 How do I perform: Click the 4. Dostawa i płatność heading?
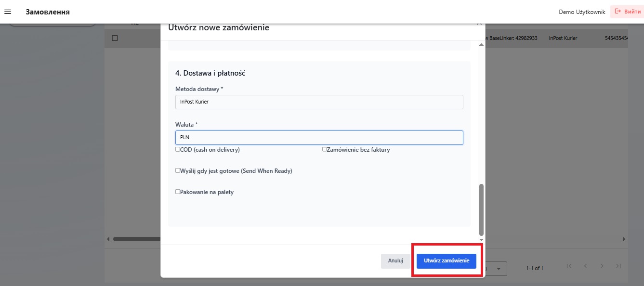[x=210, y=73]
